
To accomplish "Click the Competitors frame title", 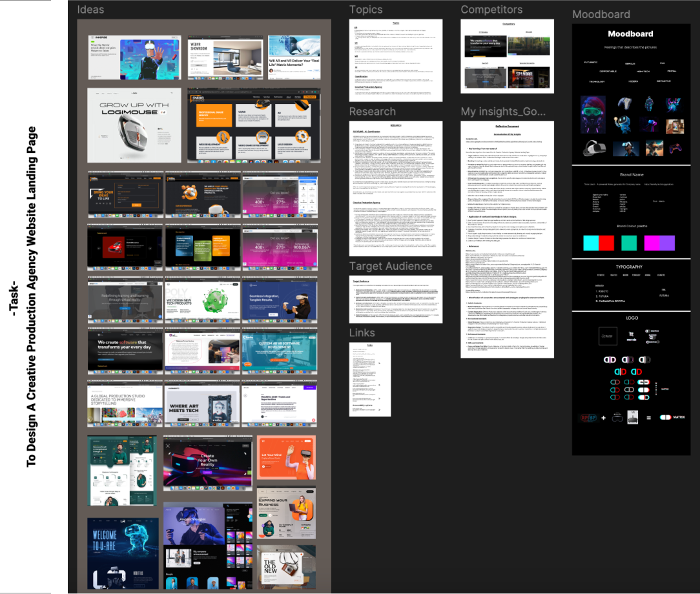I will click(491, 10).
